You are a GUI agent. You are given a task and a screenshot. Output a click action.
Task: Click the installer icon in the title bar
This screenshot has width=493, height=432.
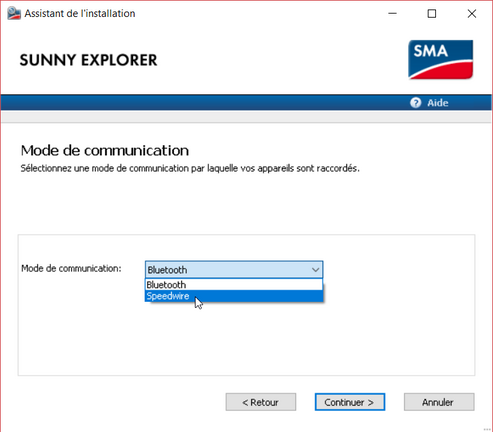point(14,13)
